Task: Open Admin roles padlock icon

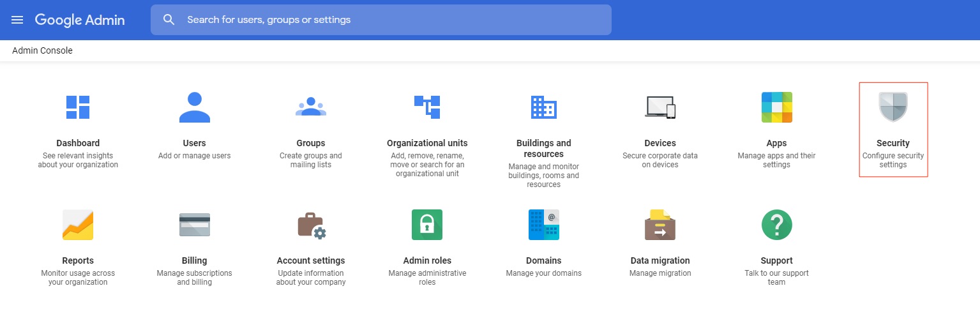Action: 427,225
